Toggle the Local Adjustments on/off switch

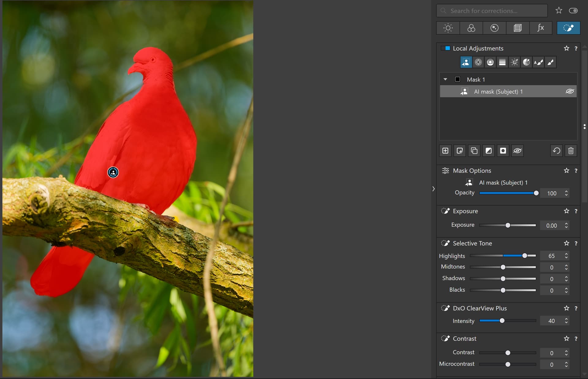(x=446, y=48)
